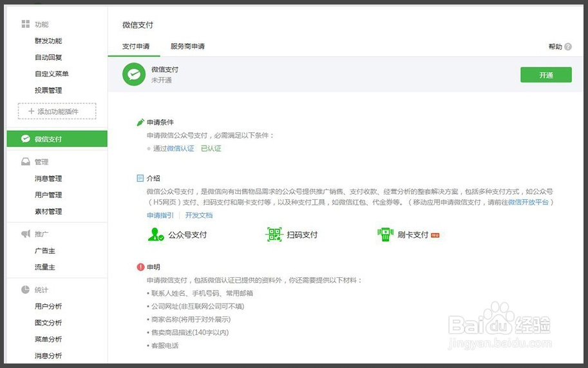Click the 扫码支付 QR code icon
Image resolution: width=588 pixels, height=368 pixels.
(x=275, y=235)
